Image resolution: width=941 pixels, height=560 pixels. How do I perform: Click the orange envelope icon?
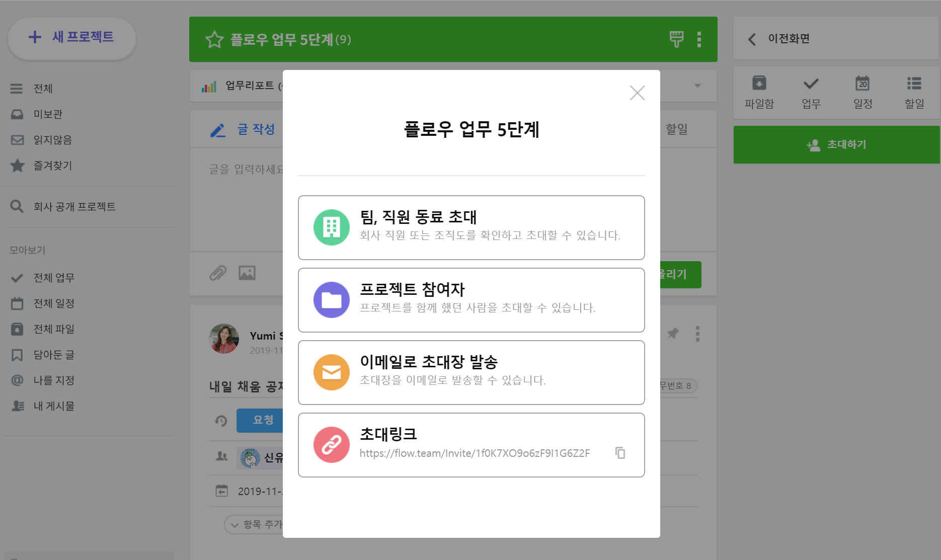tap(332, 372)
